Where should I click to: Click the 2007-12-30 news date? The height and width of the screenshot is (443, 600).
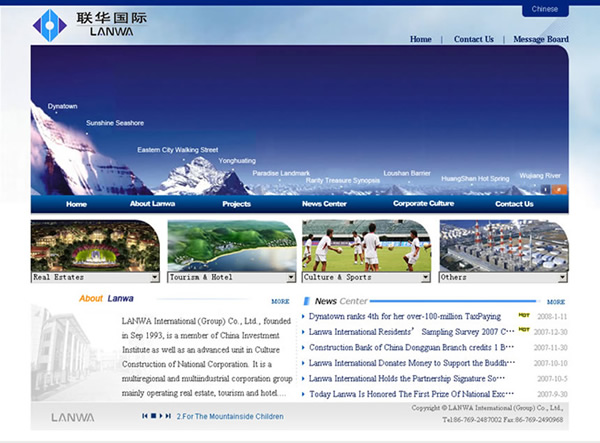coord(550,332)
